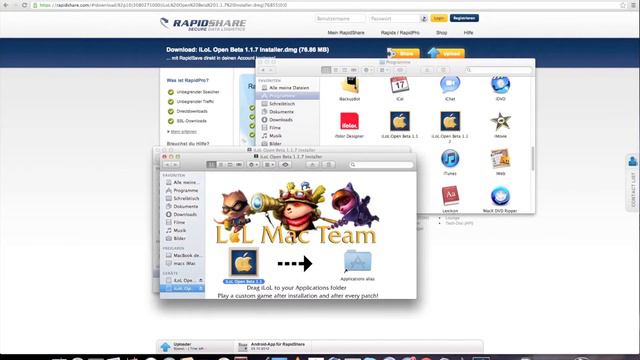Select iLoL Open Beta app icon in installer window
The width and height of the screenshot is (640, 360).
click(243, 262)
